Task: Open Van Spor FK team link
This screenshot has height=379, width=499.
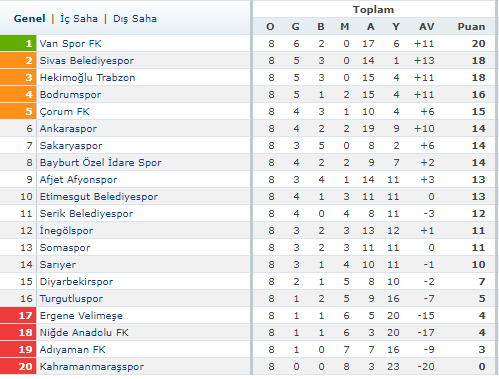Action: (70, 43)
